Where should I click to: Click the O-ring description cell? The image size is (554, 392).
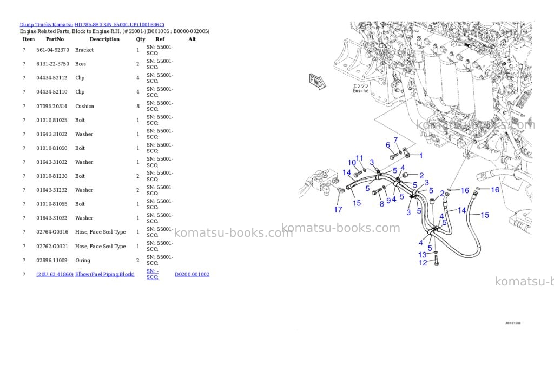point(83,260)
